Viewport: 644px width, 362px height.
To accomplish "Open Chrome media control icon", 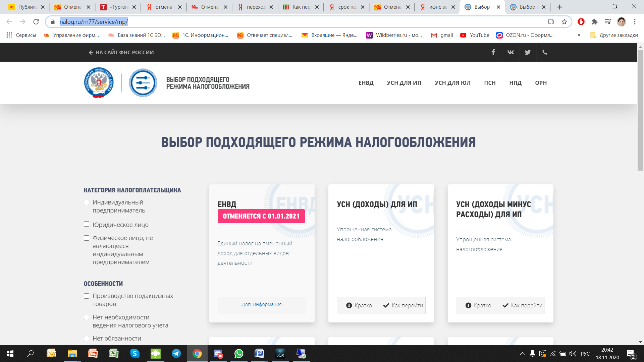I will [x=608, y=22].
